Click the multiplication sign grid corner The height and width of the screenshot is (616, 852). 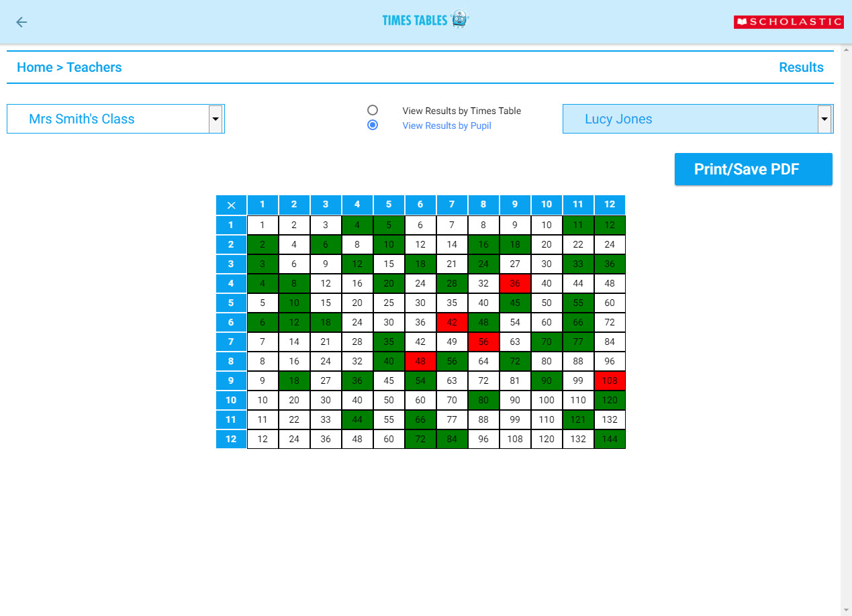[x=231, y=205]
